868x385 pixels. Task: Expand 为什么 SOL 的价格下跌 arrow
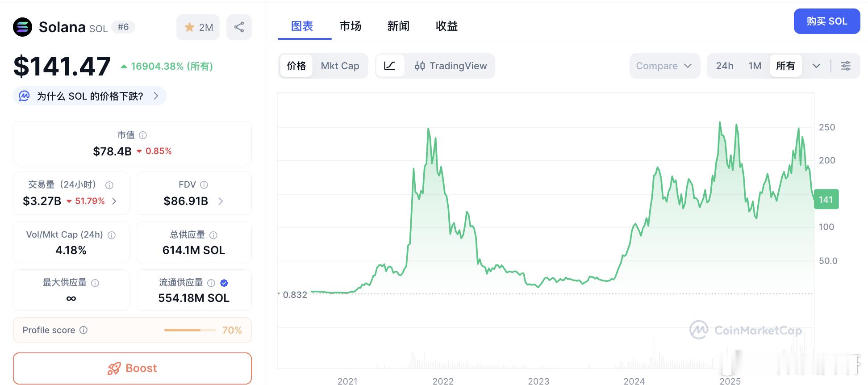(156, 96)
